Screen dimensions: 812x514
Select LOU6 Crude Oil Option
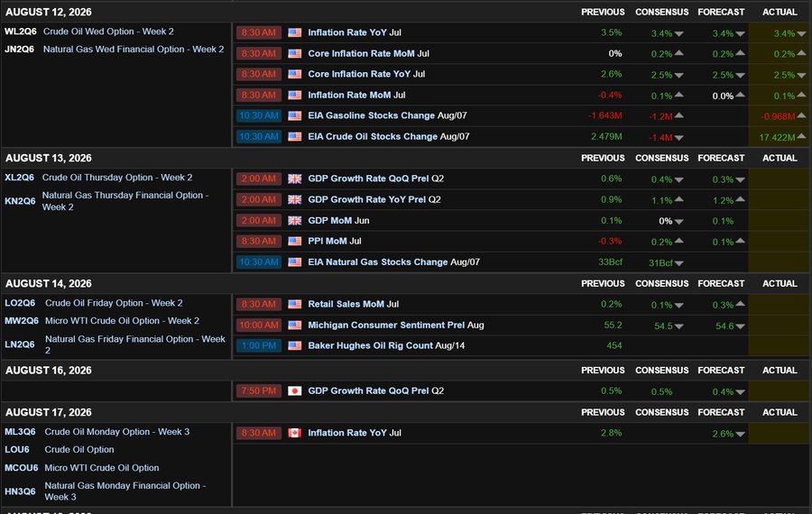[x=59, y=449]
